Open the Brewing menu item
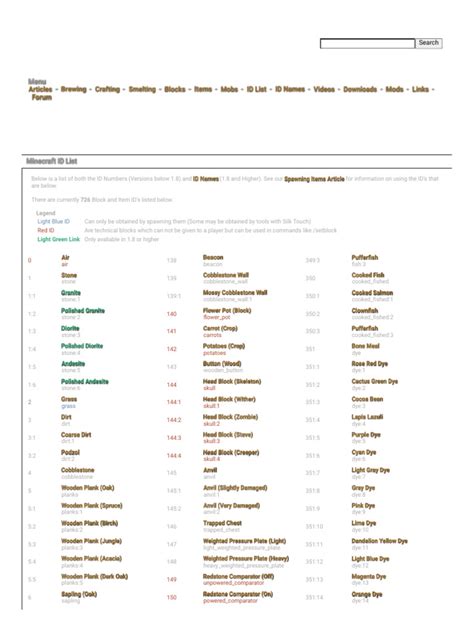Image resolution: width=474 pixels, height=632 pixels. click(x=73, y=89)
